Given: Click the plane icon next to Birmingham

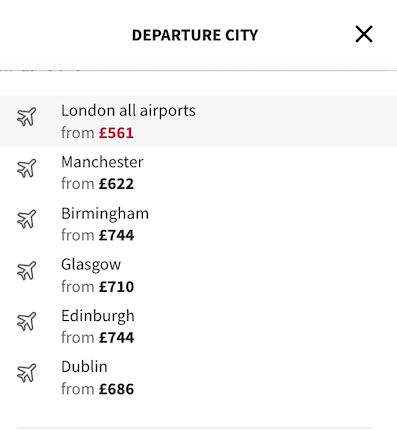Looking at the screenshot, I should click(26, 219).
